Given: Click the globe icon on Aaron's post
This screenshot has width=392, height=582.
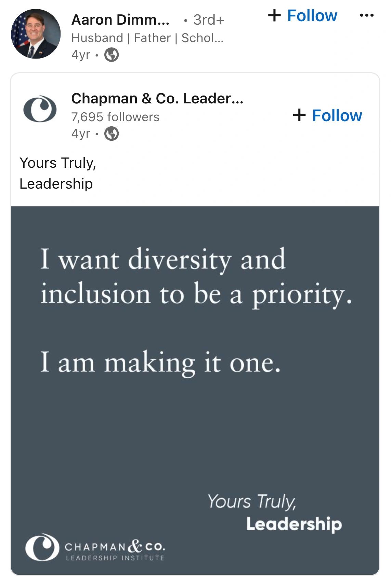Looking at the screenshot, I should (112, 54).
